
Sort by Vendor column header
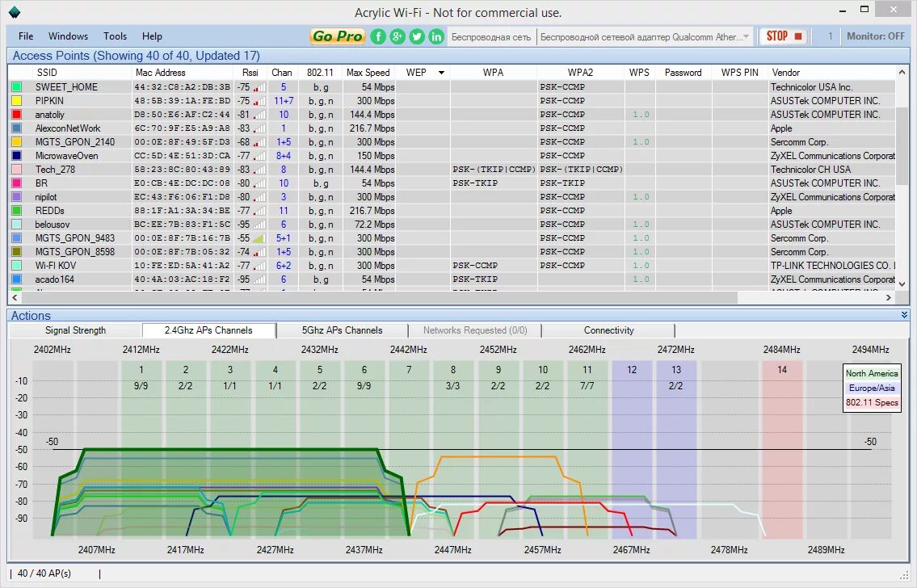click(785, 73)
